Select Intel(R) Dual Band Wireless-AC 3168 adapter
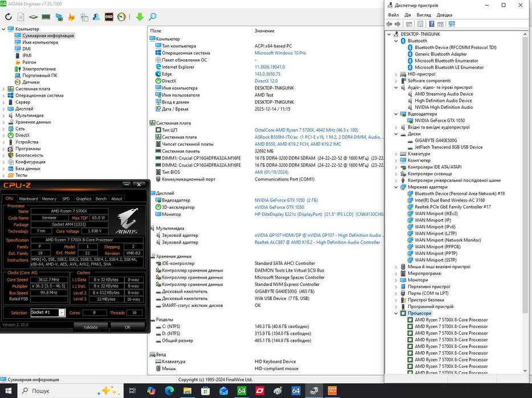The height and width of the screenshot is (398, 532). [x=449, y=200]
